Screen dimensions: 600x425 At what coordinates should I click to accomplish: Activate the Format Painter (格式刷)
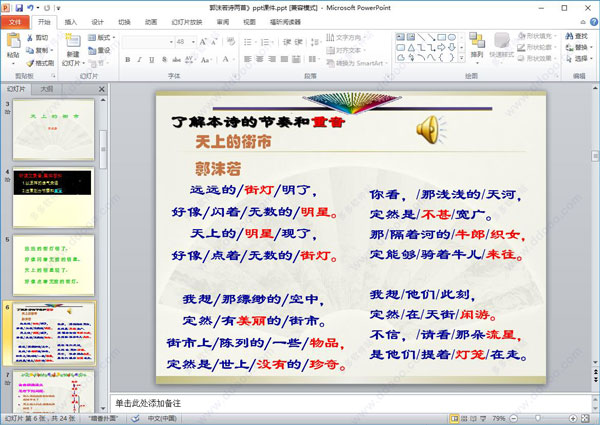(x=40, y=63)
